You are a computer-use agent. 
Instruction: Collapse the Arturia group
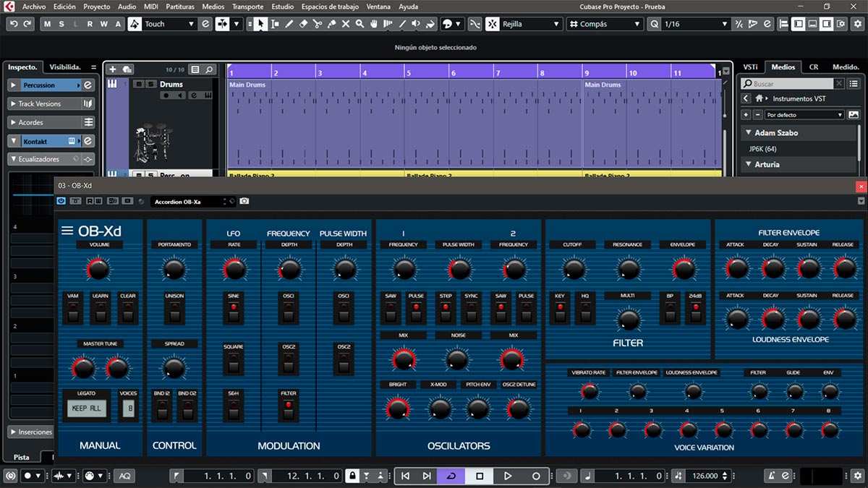click(x=748, y=164)
